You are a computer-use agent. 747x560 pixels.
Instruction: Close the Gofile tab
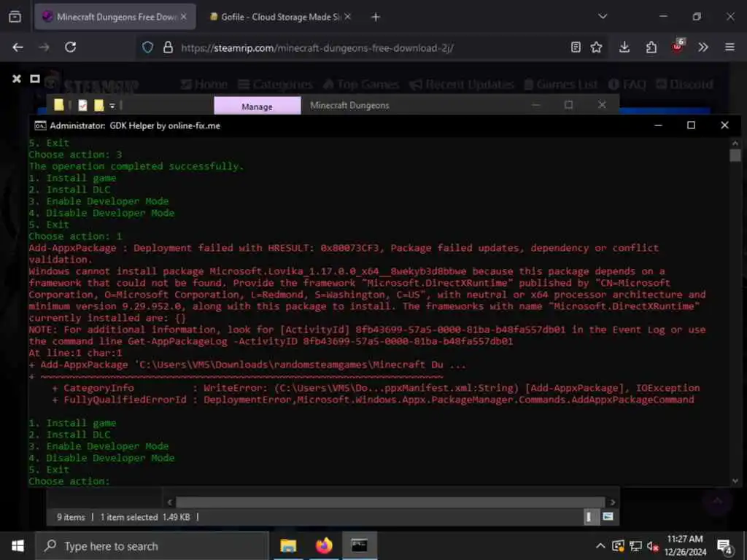click(x=348, y=17)
